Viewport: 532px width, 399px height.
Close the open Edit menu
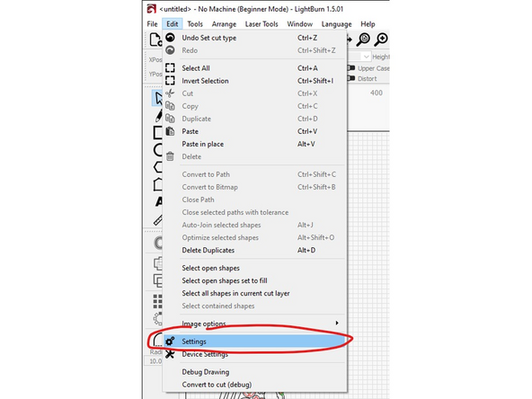[x=172, y=24]
